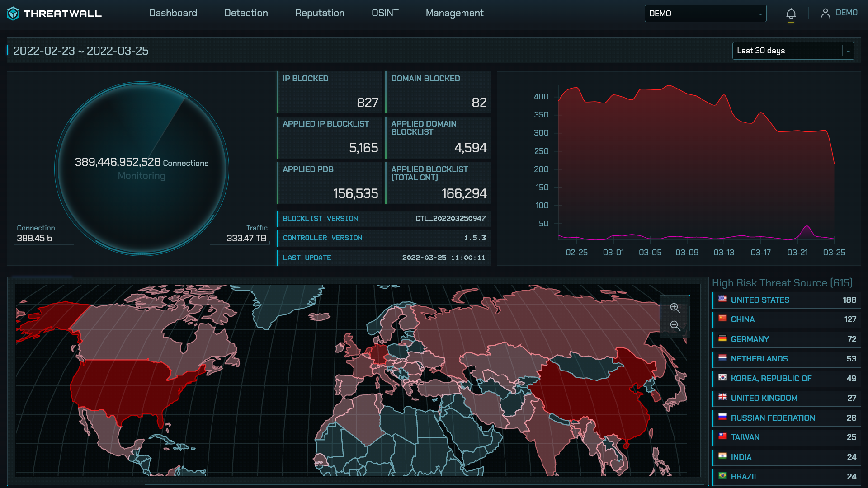Click the IP BLOCKED stat card
The image size is (868, 488).
click(330, 92)
